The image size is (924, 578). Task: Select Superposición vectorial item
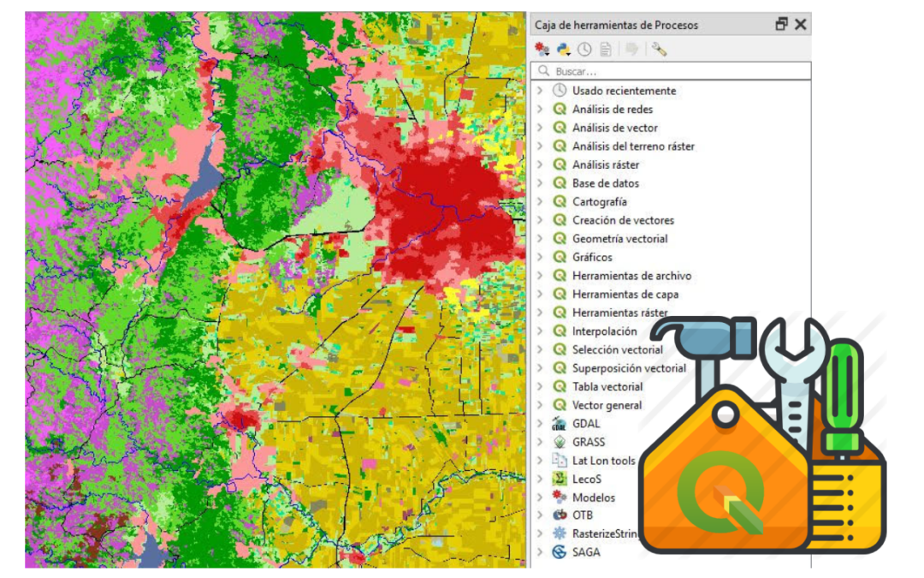[630, 368]
